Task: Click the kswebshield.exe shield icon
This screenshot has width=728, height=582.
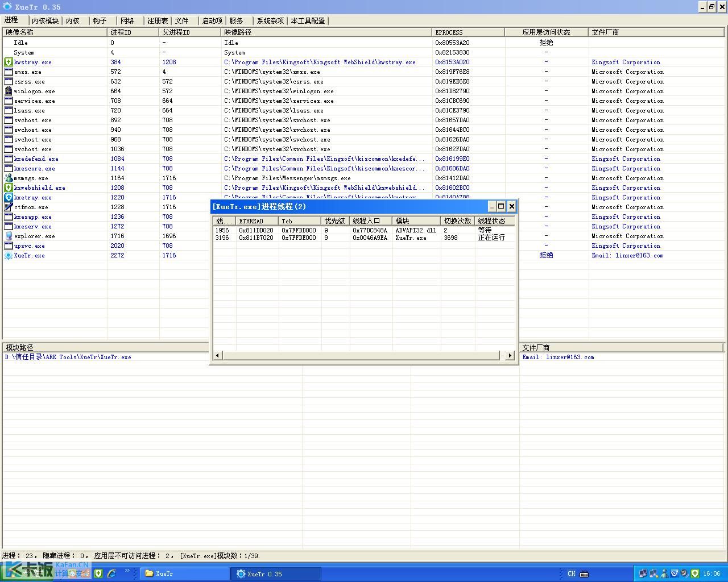Action: point(9,188)
